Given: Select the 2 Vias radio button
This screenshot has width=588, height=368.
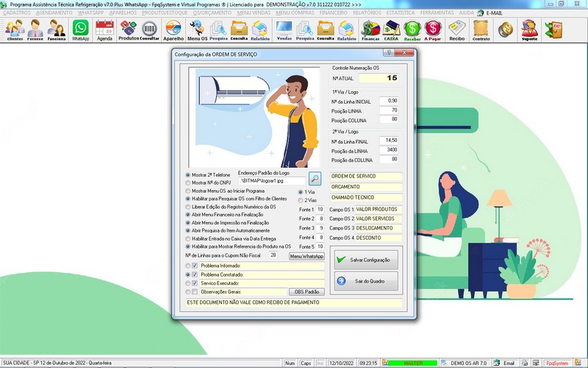Looking at the screenshot, I should pos(301,200).
